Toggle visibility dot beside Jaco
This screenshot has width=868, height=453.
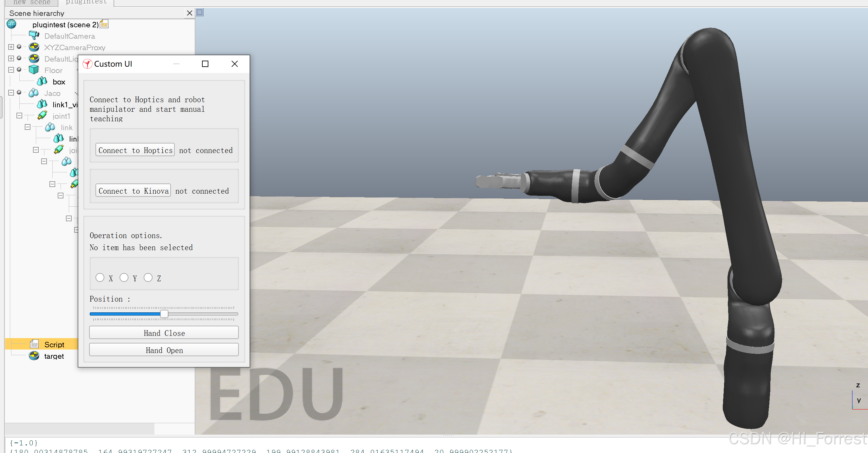(19, 92)
